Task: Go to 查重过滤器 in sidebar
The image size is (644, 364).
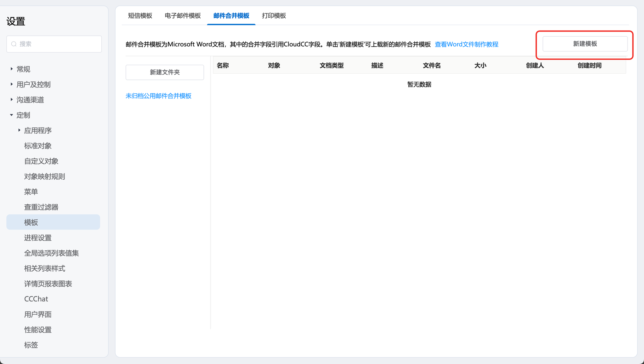Action: [41, 207]
